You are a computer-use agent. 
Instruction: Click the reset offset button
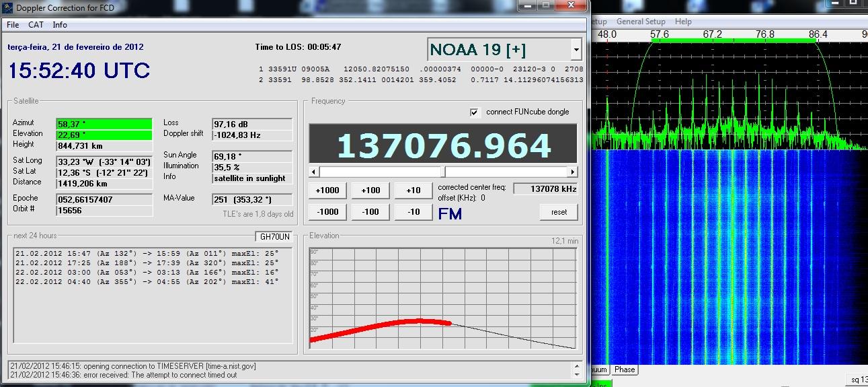(x=559, y=211)
